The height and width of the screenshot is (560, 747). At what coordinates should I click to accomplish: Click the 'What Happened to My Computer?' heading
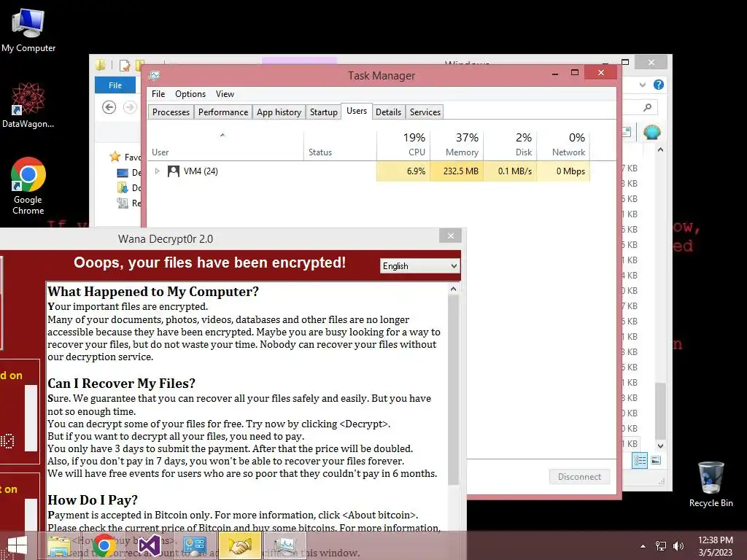click(x=153, y=292)
